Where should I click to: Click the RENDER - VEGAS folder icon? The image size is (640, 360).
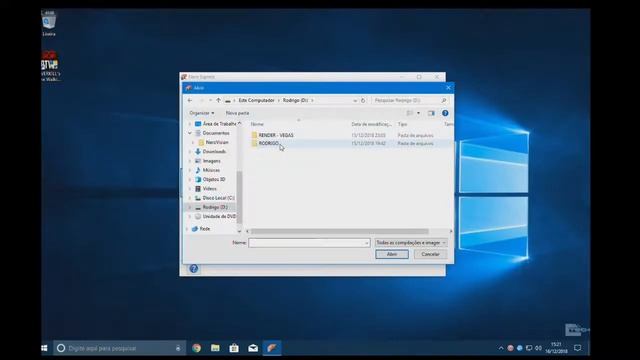[x=254, y=135]
